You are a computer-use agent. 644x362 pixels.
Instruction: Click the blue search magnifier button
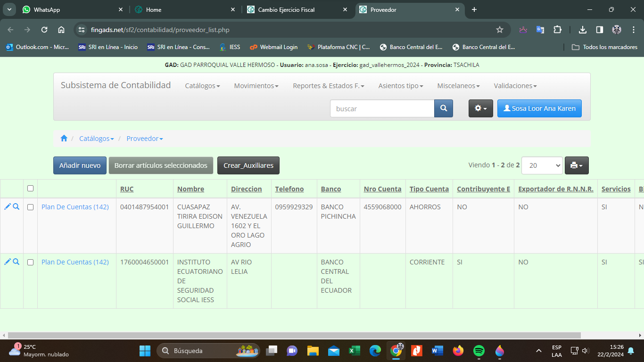(443, 108)
